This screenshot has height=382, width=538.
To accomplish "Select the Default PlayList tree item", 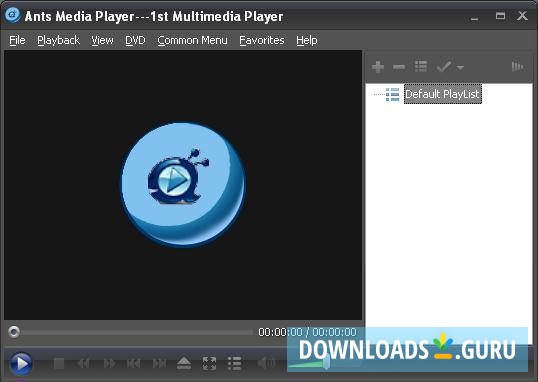I will coord(443,94).
